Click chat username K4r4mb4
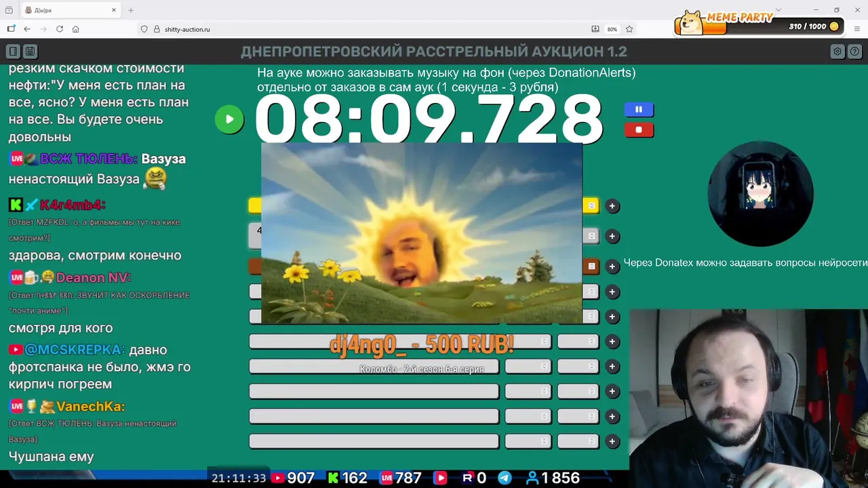868x488 pixels. click(73, 205)
